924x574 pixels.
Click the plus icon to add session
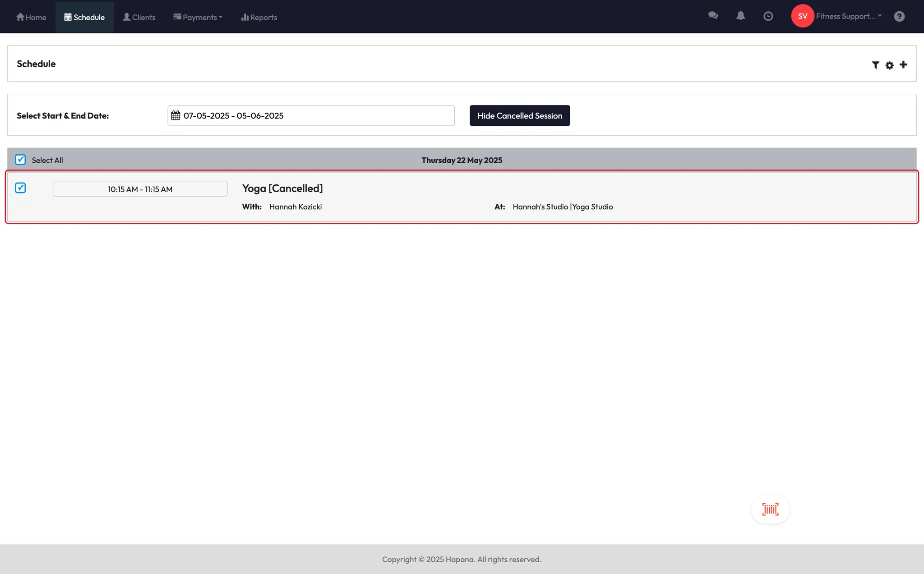pyautogui.click(x=903, y=64)
